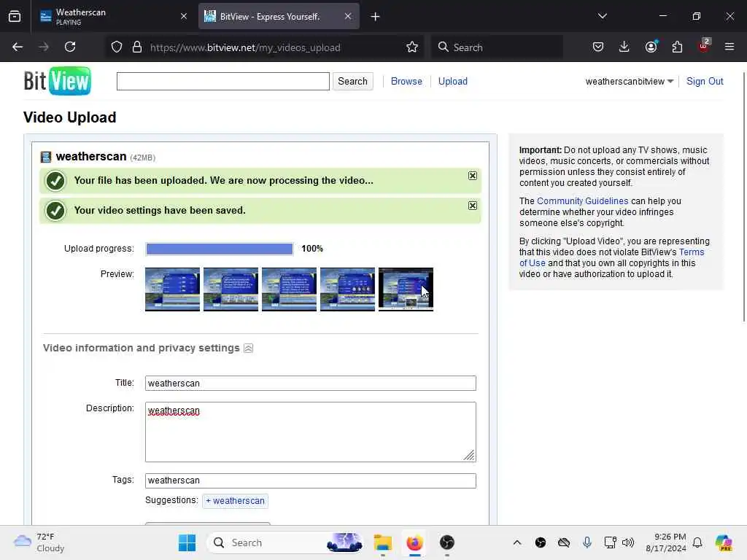Click the page vertical scrollbar

coord(743,197)
